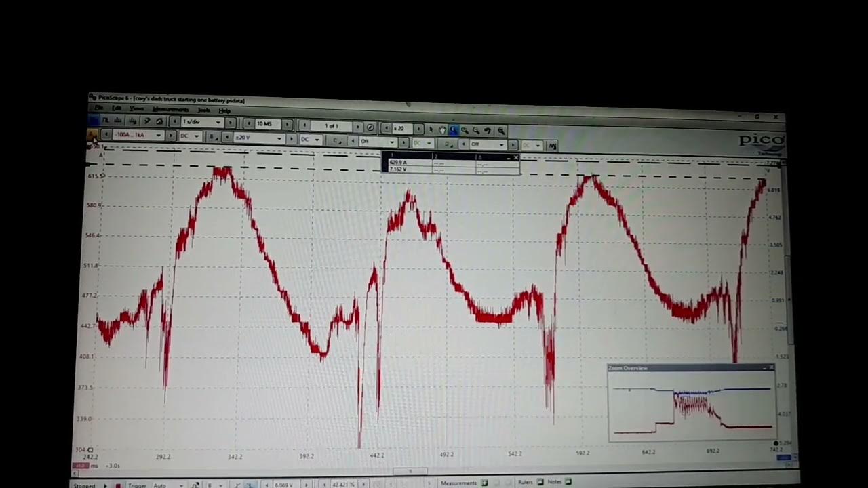Viewport: 868px width, 488px height.
Task: Open buffer navigator overview icon
Action: pos(370,127)
